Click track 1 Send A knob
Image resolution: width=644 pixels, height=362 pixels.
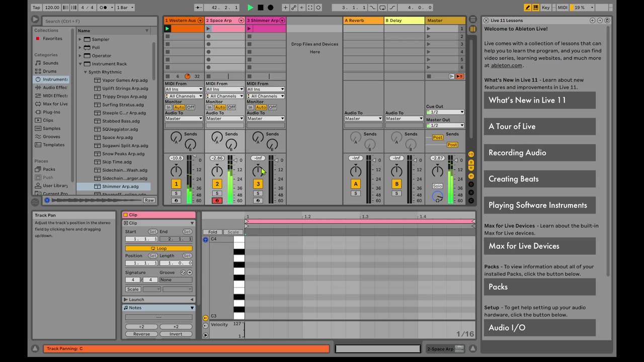[176, 137]
